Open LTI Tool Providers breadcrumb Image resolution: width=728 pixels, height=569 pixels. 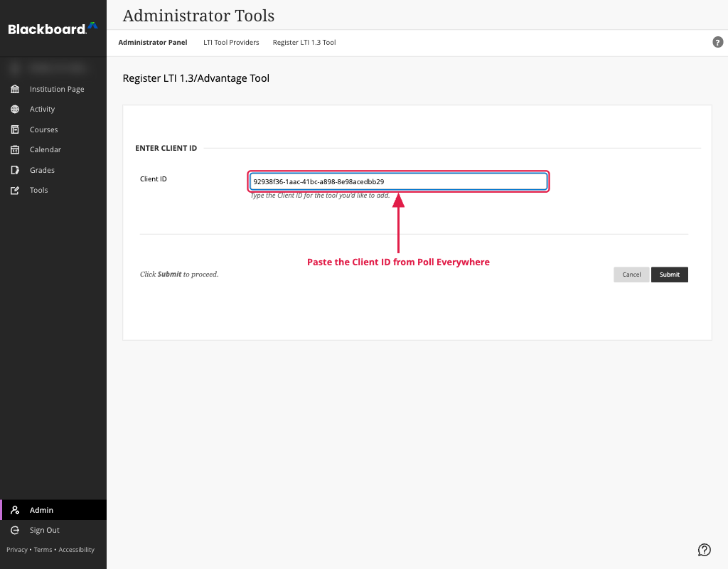pos(231,42)
